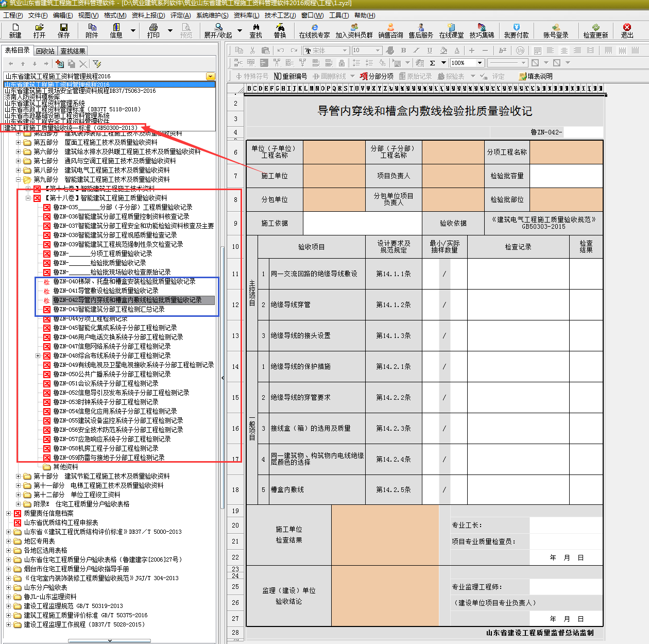
Task: Toggle underline formatting
Action: click(x=430, y=50)
